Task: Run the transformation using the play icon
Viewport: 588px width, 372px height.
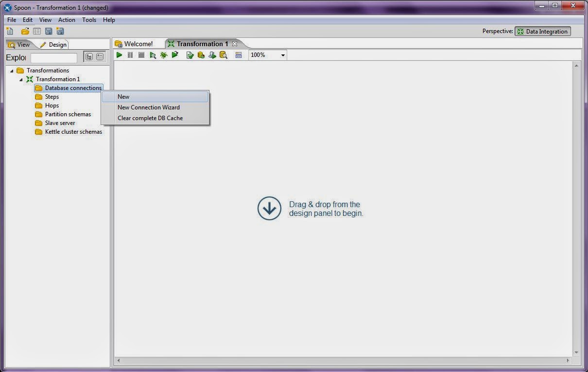Action: point(119,55)
